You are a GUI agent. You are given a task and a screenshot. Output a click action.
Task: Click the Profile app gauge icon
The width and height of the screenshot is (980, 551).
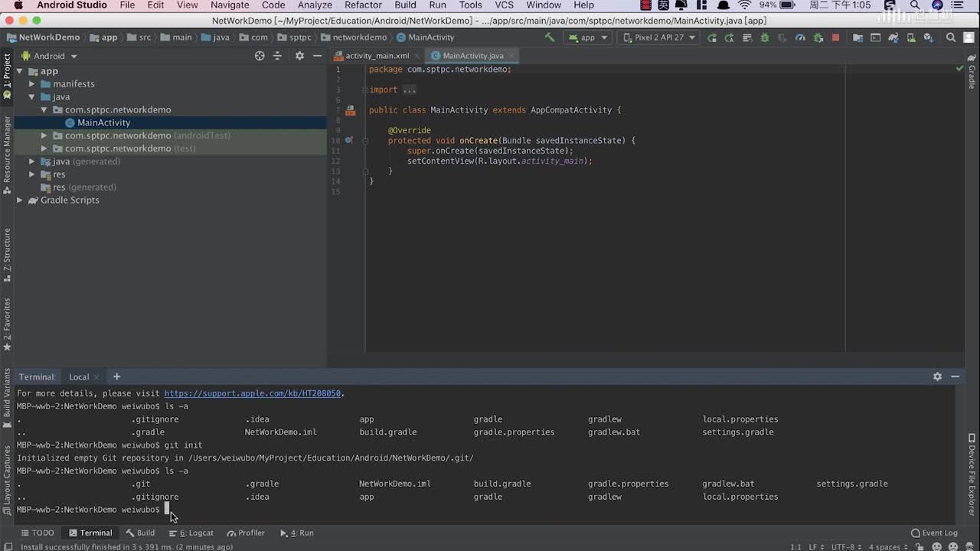coord(800,37)
